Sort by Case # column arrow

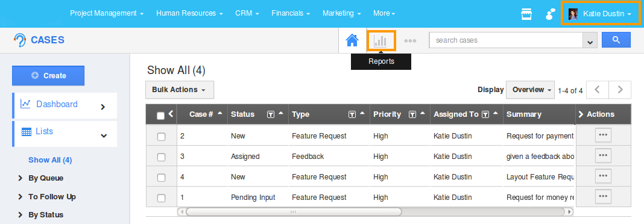(219, 113)
